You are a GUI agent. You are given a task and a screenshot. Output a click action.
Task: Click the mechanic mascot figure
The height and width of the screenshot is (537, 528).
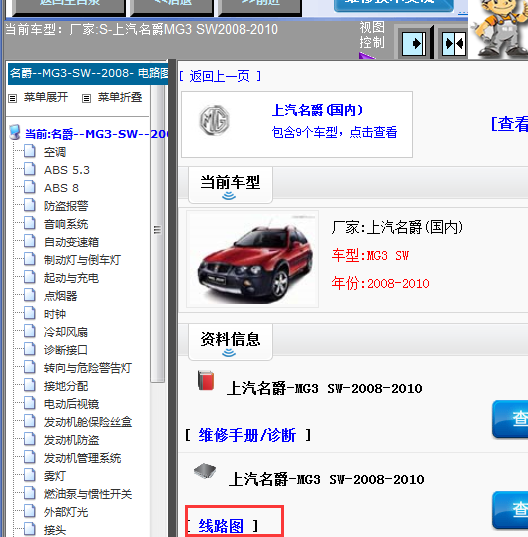(x=500, y=29)
